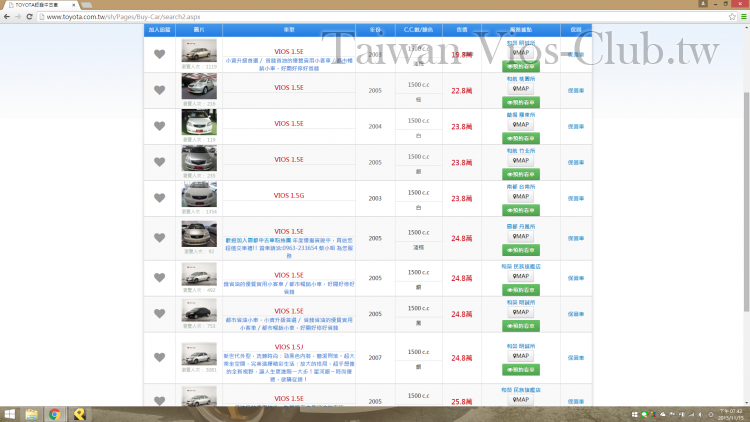The width and height of the screenshot is (750, 422).
Task: Open the yellow app icon in the taskbar
Action: pyautogui.click(x=79, y=414)
